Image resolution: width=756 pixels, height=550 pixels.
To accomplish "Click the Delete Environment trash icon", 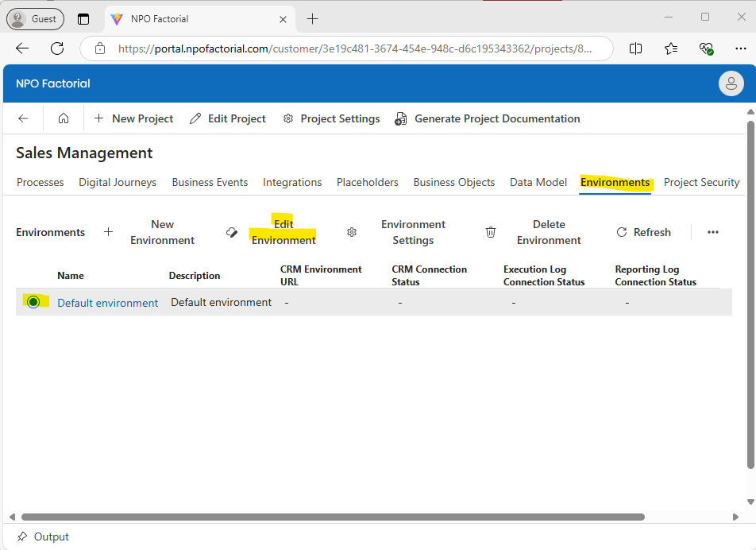I will 491,232.
